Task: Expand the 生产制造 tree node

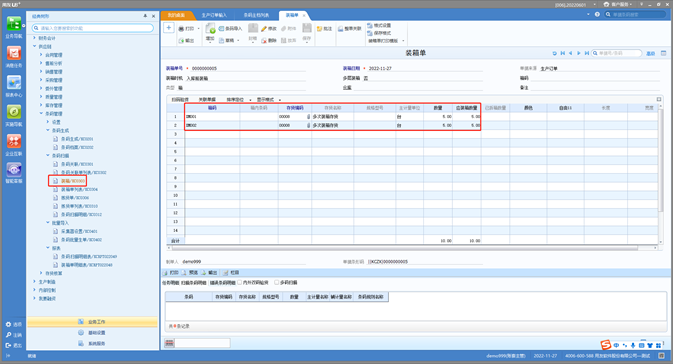Action: pos(35,282)
